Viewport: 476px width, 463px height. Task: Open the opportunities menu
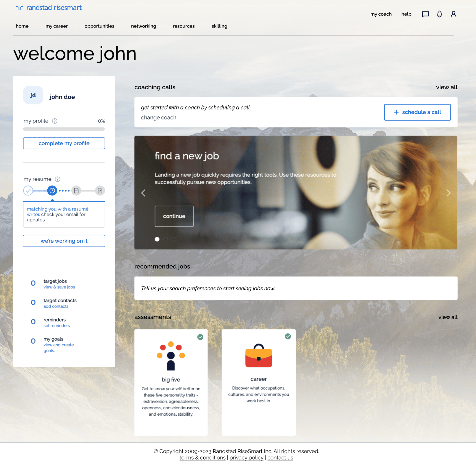click(x=99, y=26)
